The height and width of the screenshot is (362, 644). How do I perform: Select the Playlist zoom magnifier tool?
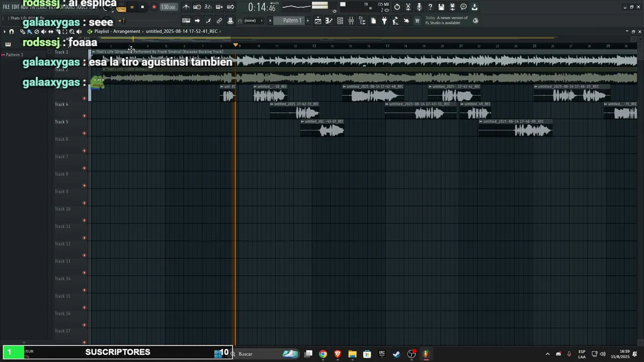tap(71, 32)
